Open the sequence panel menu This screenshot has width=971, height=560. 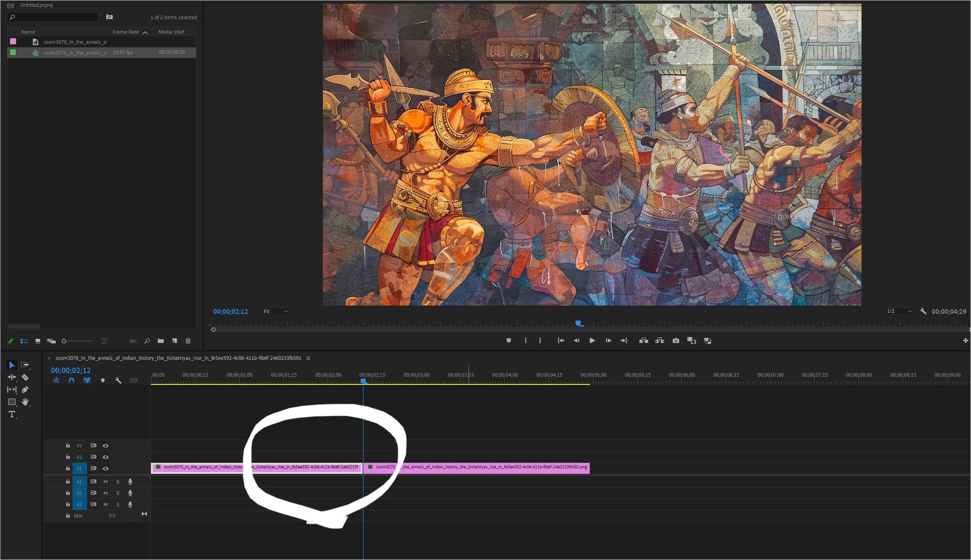point(308,358)
